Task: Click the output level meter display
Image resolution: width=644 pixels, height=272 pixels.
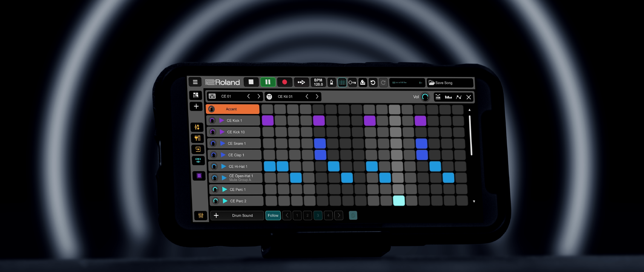Action: click(407, 82)
